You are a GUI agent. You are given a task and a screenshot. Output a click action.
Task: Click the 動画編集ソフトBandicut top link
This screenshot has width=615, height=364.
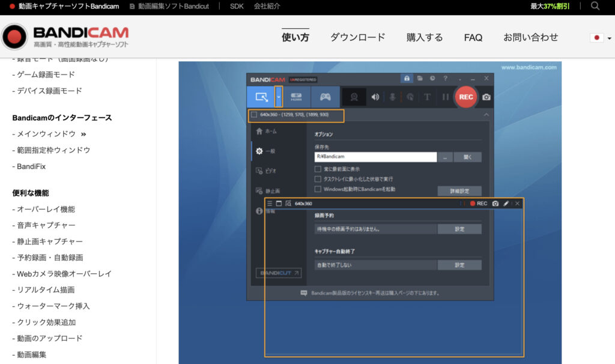tap(169, 6)
